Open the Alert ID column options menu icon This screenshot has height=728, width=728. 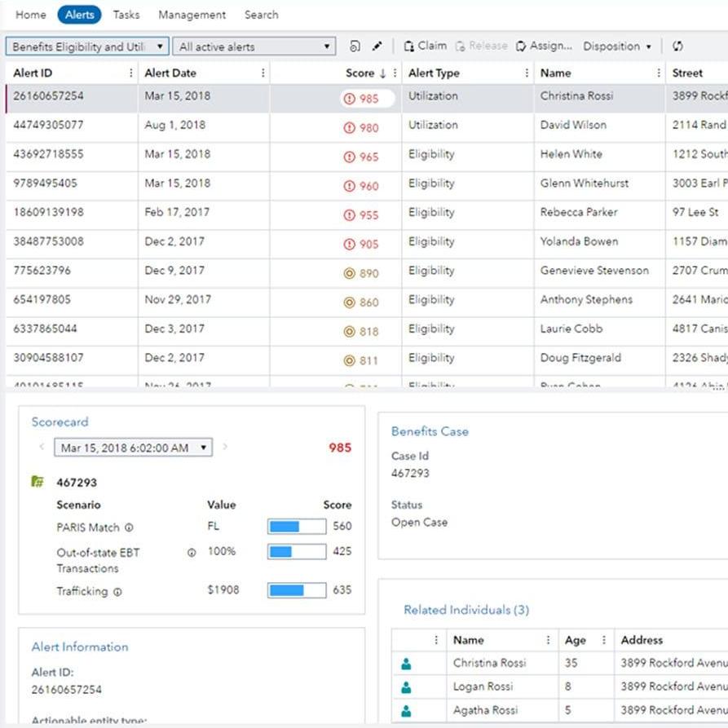click(130, 73)
